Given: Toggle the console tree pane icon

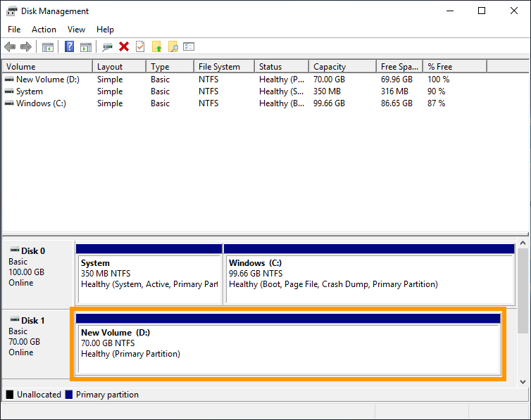Looking at the screenshot, I should (x=48, y=47).
